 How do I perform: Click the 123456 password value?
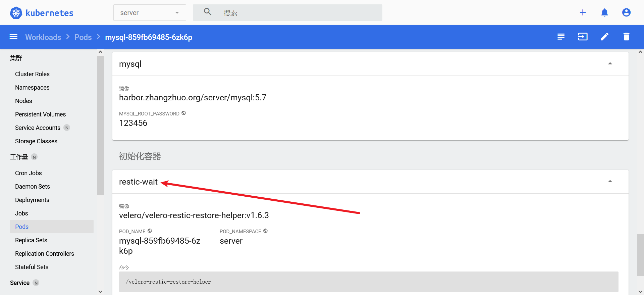coord(133,123)
